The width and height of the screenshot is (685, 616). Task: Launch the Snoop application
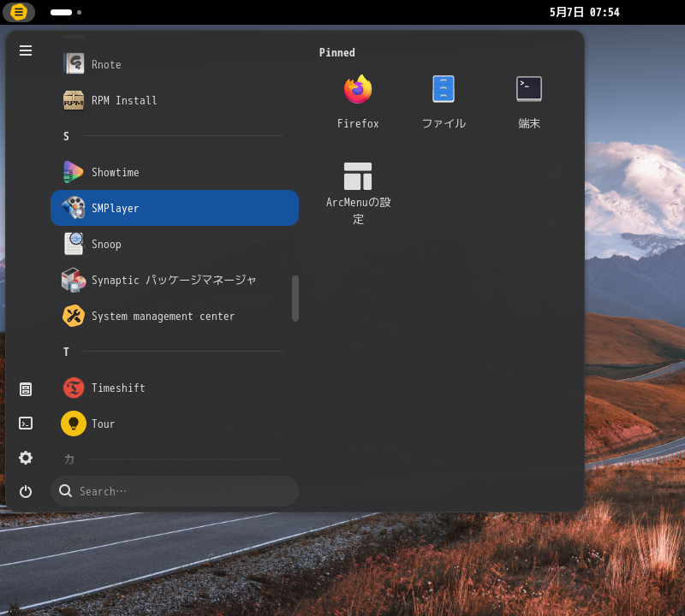(x=175, y=244)
